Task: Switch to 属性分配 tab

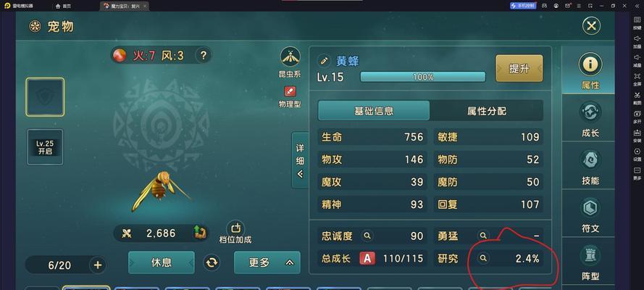Action: [486, 111]
